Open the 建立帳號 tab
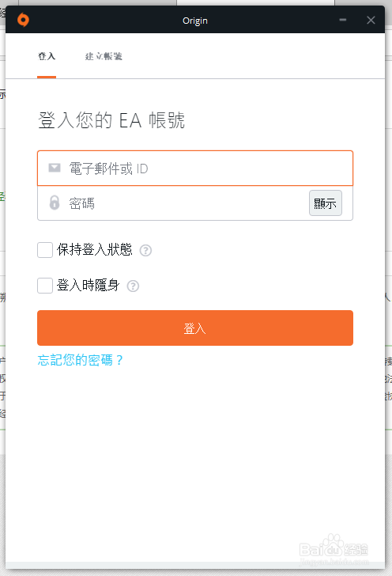392x576 pixels. (x=104, y=56)
